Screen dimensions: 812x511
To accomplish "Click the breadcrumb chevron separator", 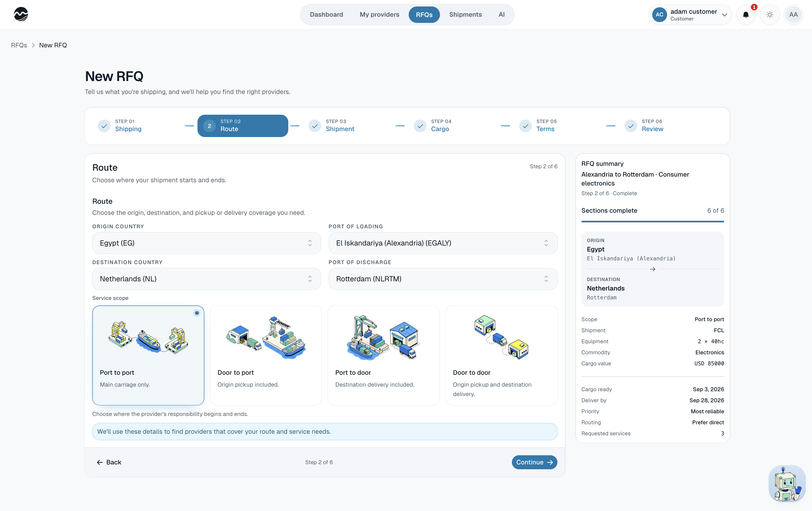I will tap(33, 45).
